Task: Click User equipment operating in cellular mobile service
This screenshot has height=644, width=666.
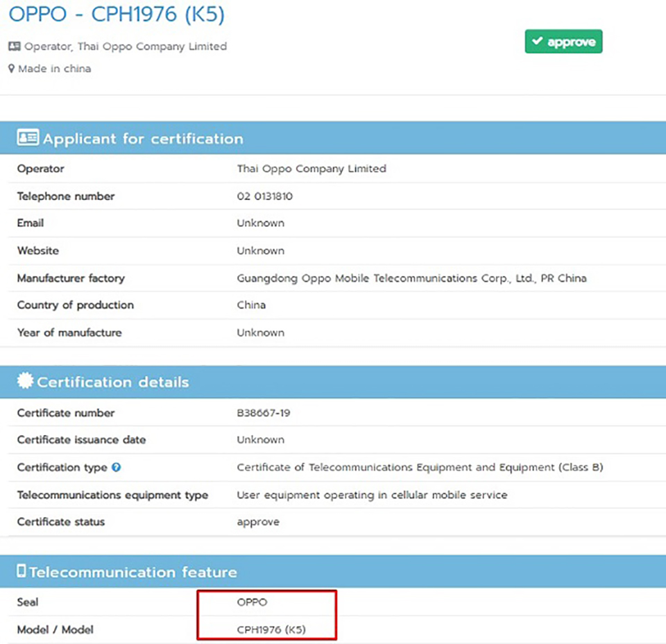Action: pyautogui.click(x=372, y=495)
